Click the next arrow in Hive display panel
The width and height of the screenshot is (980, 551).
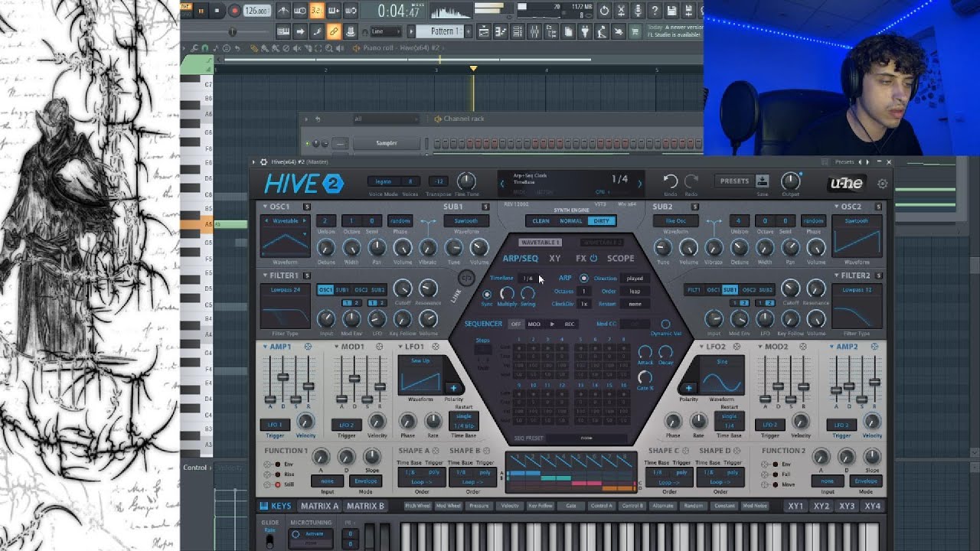(640, 184)
